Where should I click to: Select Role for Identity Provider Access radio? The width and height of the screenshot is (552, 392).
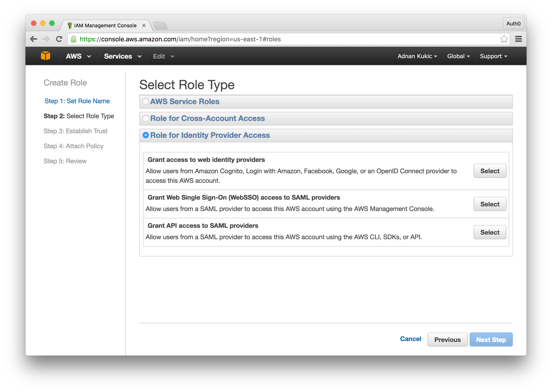click(x=146, y=135)
